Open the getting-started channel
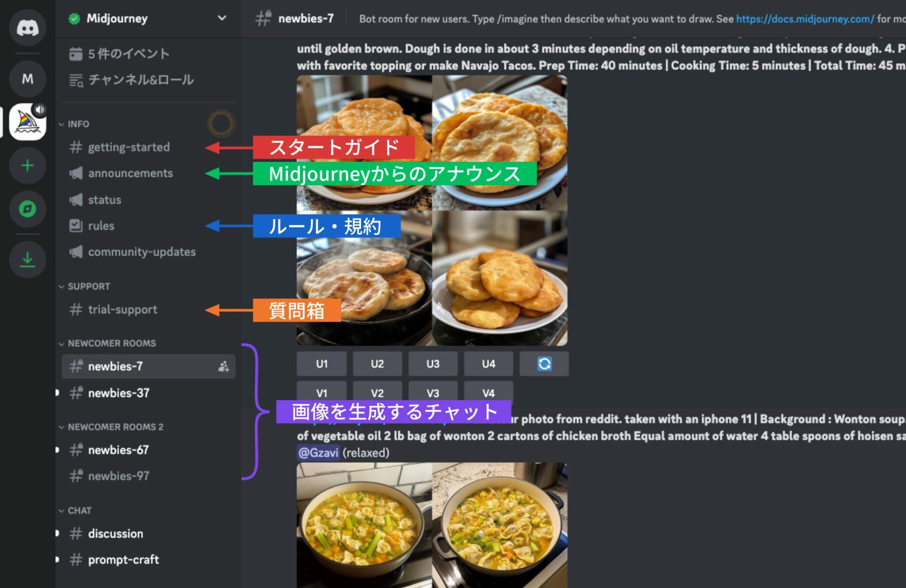Image resolution: width=906 pixels, height=588 pixels. [127, 147]
